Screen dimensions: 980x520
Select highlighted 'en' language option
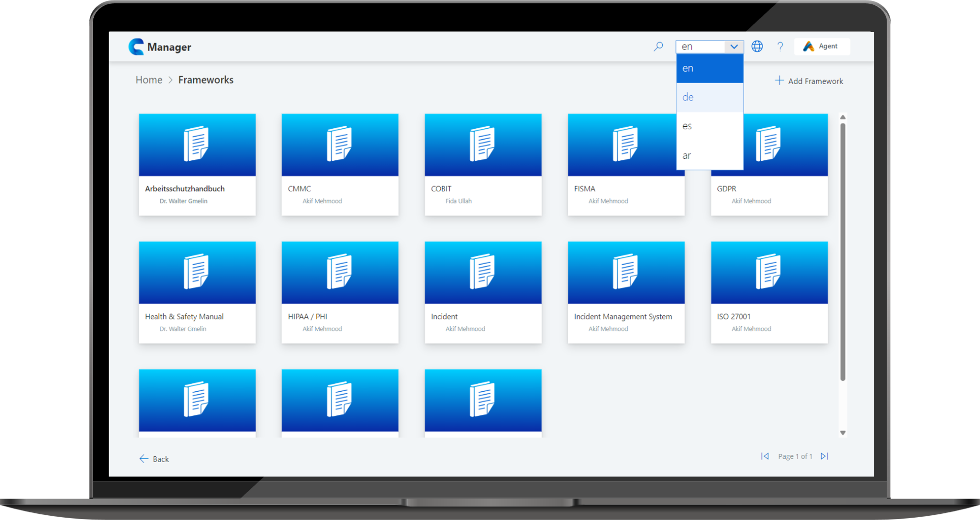(709, 68)
